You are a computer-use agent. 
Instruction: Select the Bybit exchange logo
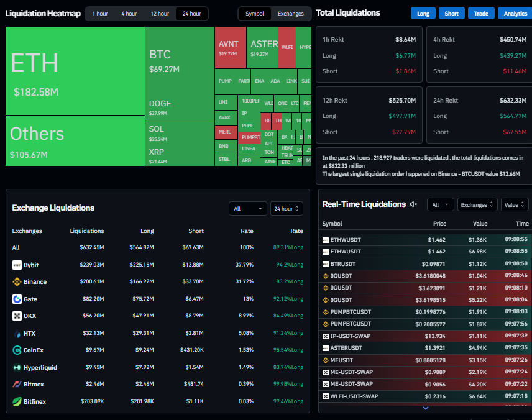click(x=14, y=265)
